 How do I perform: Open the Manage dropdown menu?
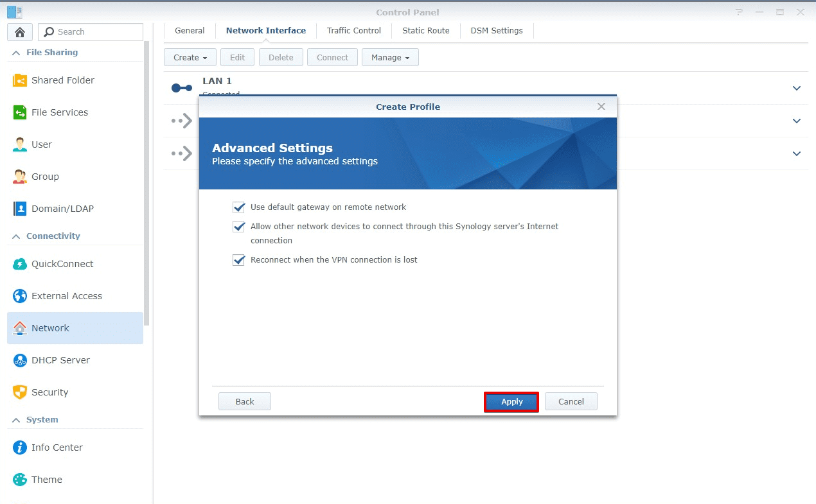(x=390, y=57)
